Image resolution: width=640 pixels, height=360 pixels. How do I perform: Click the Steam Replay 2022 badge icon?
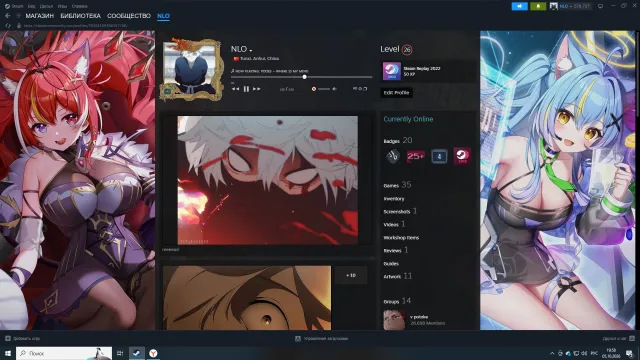click(x=391, y=71)
